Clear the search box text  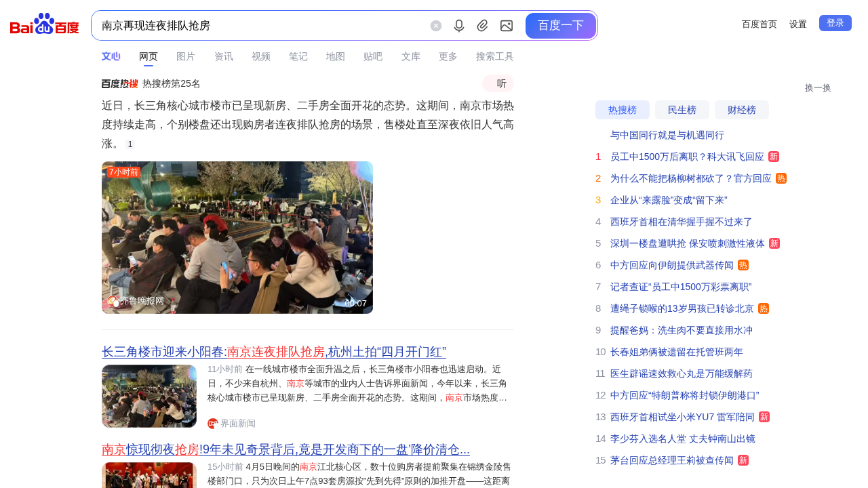coord(436,26)
